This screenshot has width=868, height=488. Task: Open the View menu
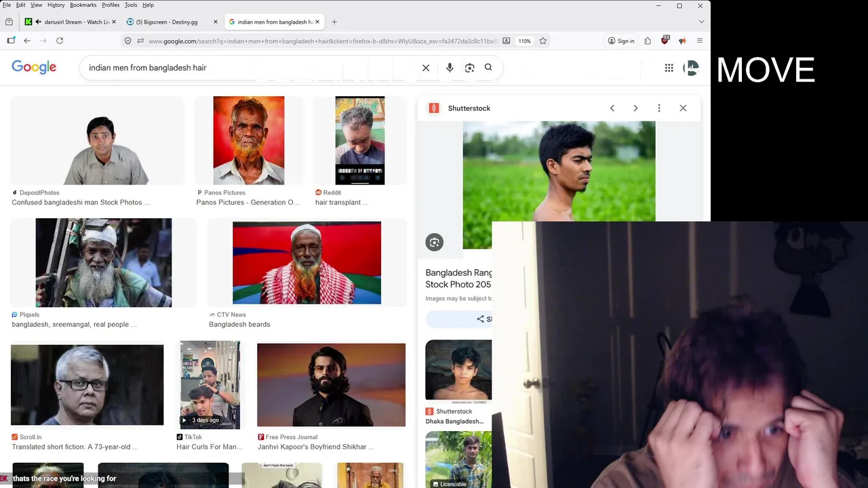point(36,5)
